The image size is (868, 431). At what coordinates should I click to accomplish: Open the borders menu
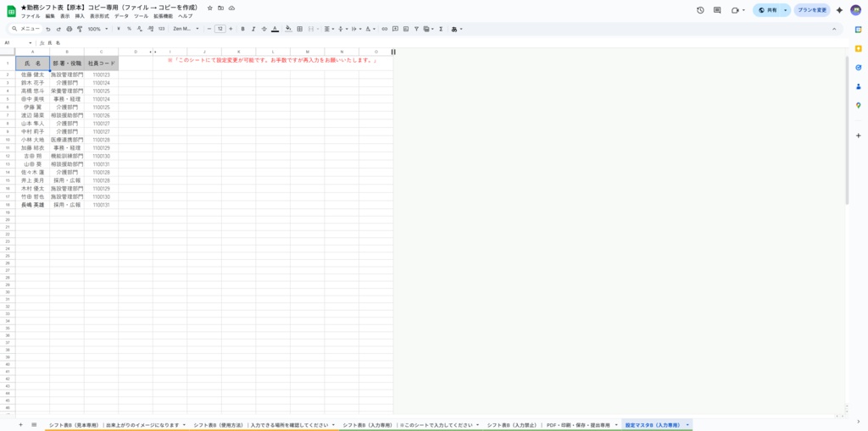tap(299, 29)
